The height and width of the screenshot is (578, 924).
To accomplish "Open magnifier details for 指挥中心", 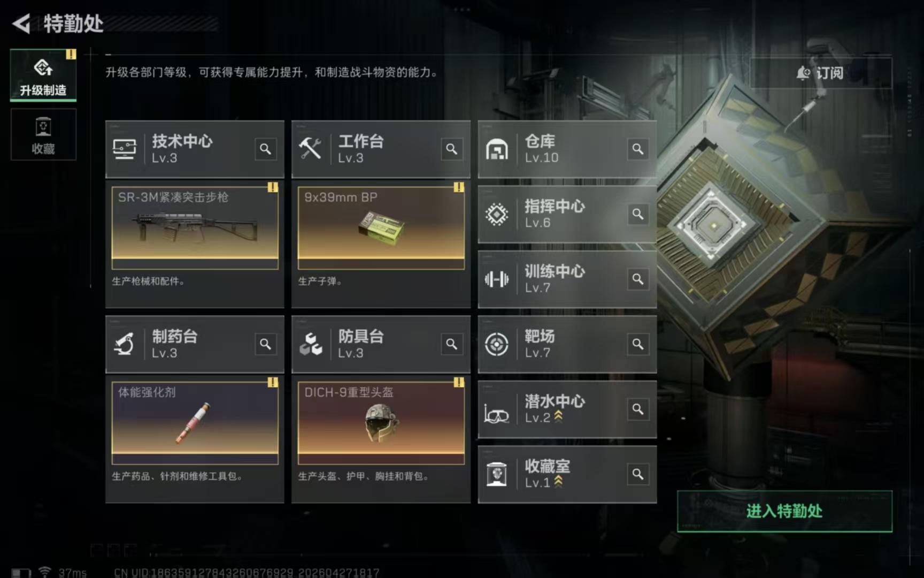I will click(637, 214).
